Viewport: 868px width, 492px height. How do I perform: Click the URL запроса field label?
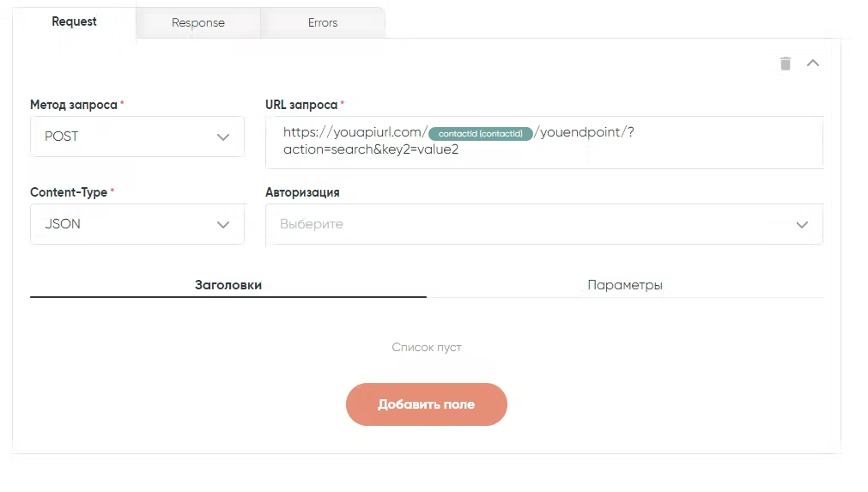301,105
